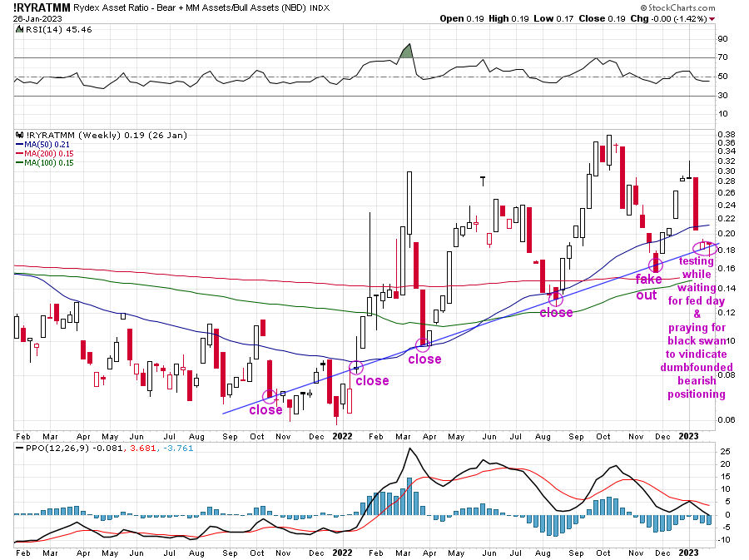Click the 'close' annotation under August 2022 candles
The width and height of the screenshot is (749, 560).
[x=556, y=312]
